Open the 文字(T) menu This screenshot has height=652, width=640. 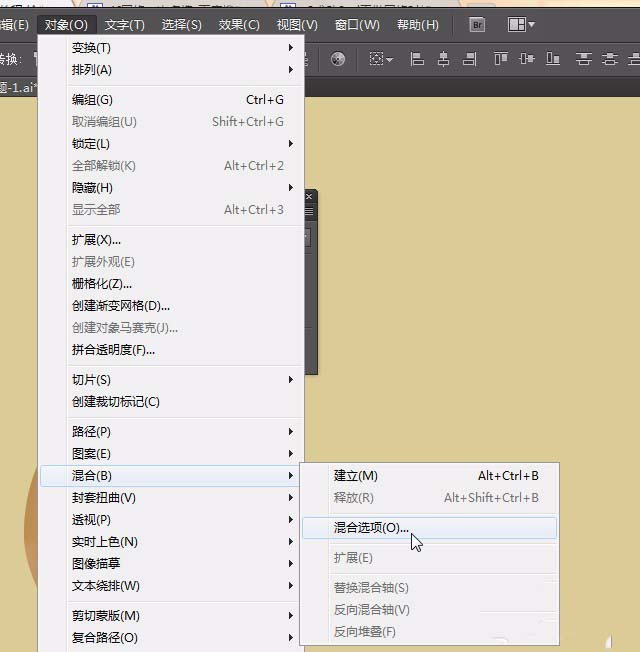point(124,25)
